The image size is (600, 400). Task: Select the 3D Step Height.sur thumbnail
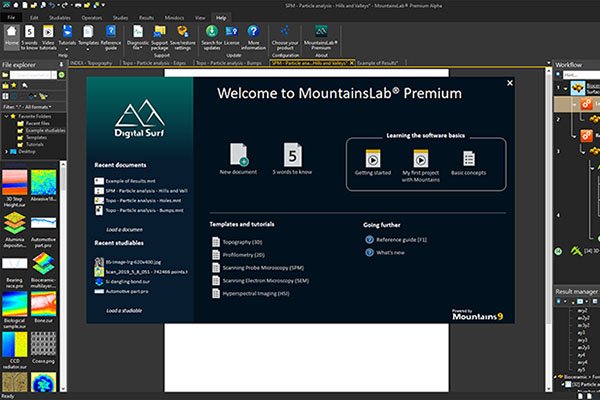point(15,188)
